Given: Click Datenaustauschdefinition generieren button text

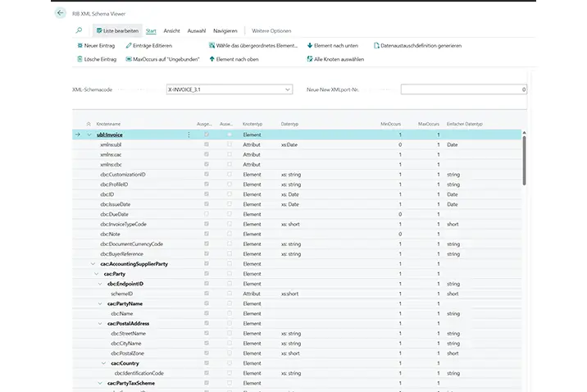Looking at the screenshot, I should point(421,45).
